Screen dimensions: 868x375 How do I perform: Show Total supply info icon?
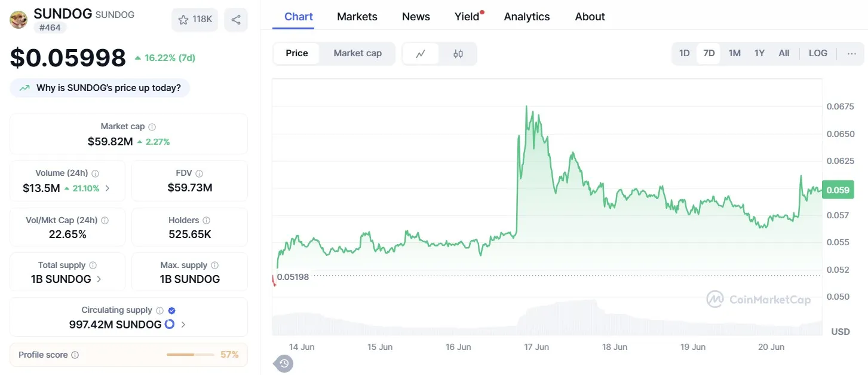93,266
